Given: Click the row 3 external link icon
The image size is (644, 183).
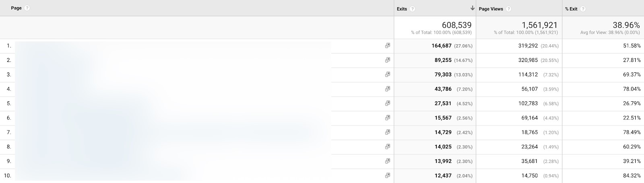Looking at the screenshot, I should point(388,74).
